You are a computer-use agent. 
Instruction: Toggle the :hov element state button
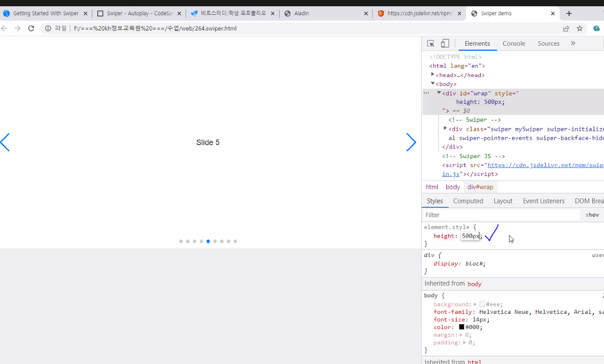click(592, 215)
